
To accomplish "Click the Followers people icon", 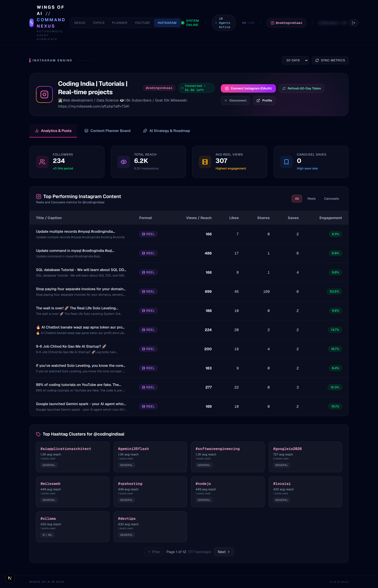I will pos(42,162).
